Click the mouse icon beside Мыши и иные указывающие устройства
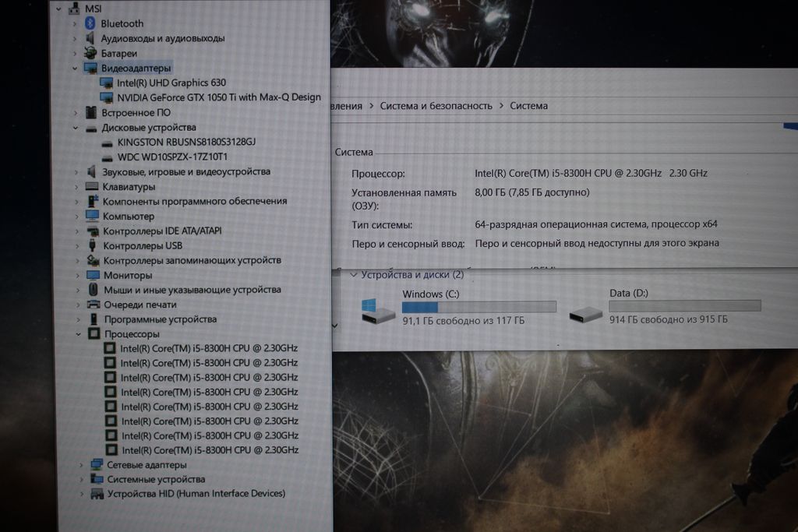The width and height of the screenshot is (798, 532). coord(94,290)
